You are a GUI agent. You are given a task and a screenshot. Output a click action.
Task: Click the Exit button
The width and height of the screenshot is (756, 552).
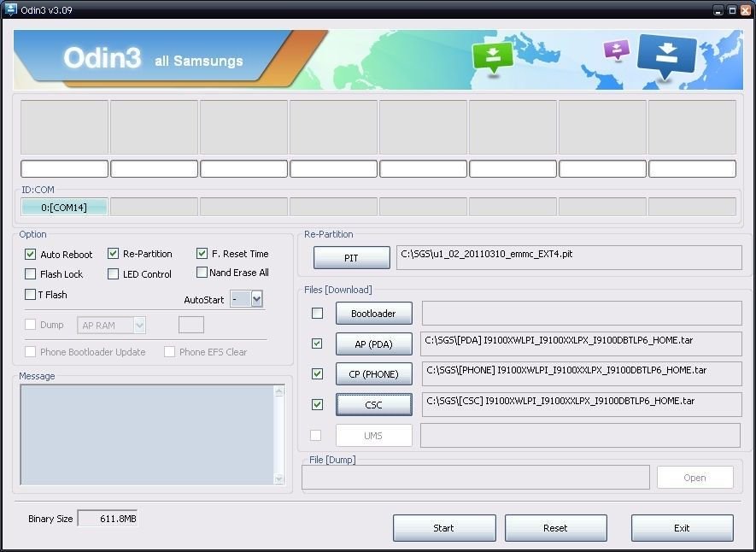tap(683, 528)
